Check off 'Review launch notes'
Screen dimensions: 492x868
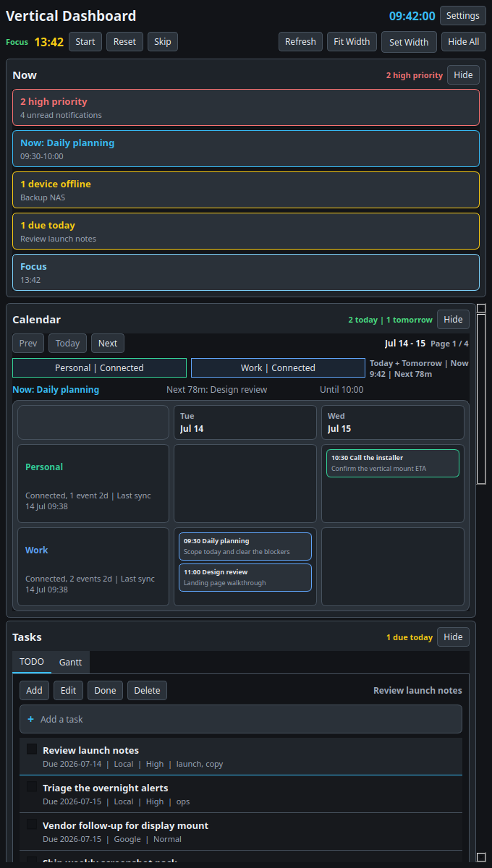[32, 749]
